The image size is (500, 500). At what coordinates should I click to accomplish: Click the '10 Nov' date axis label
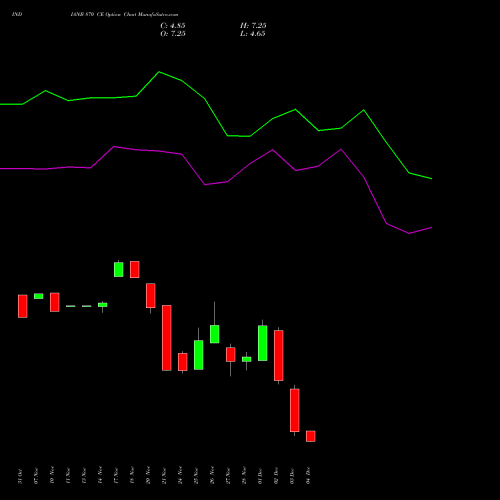[x=52, y=475]
